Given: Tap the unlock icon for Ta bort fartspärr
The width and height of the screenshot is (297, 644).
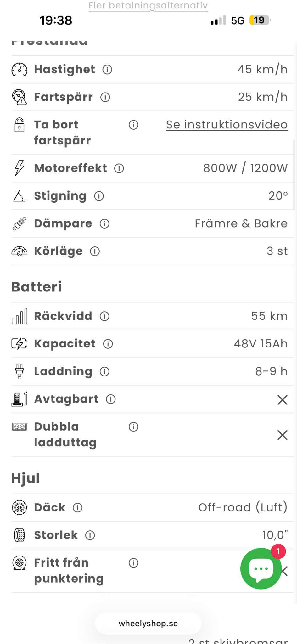Looking at the screenshot, I should [20, 125].
